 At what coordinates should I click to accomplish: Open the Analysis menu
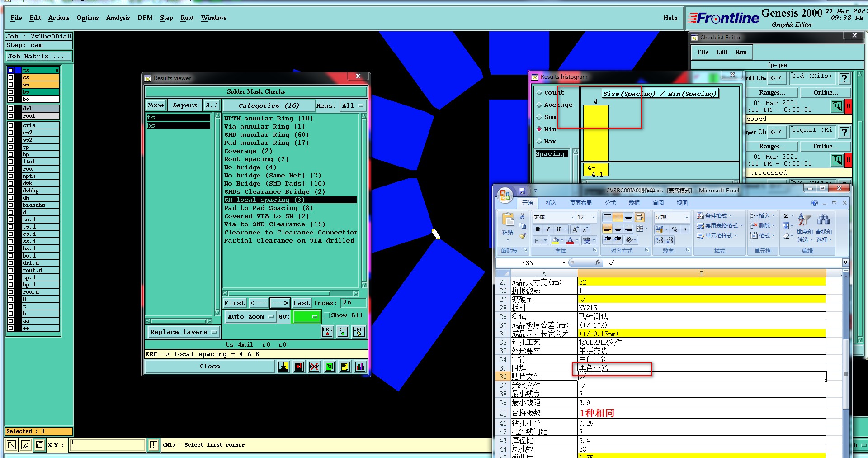(x=118, y=18)
